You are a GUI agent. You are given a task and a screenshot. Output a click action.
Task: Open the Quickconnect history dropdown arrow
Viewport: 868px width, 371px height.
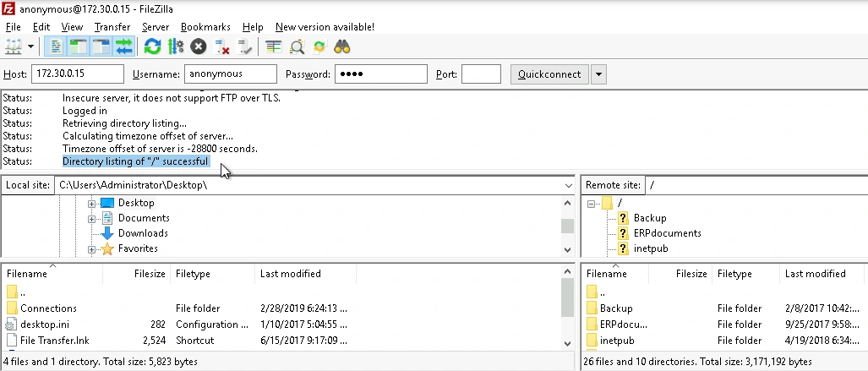pos(598,74)
